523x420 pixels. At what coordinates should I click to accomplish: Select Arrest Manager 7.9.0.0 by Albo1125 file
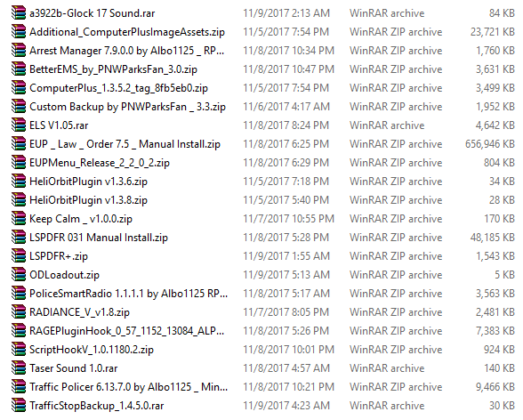click(x=126, y=51)
